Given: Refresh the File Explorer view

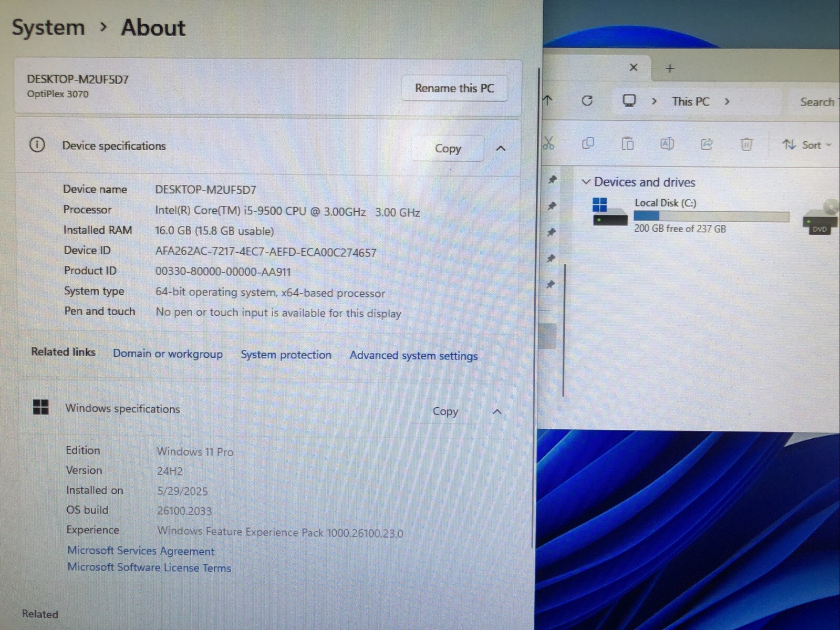Looking at the screenshot, I should point(587,100).
